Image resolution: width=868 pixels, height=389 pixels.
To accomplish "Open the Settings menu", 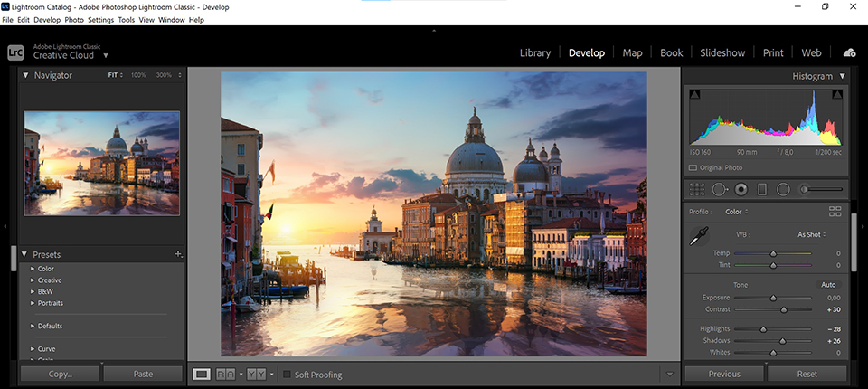I will click(100, 20).
